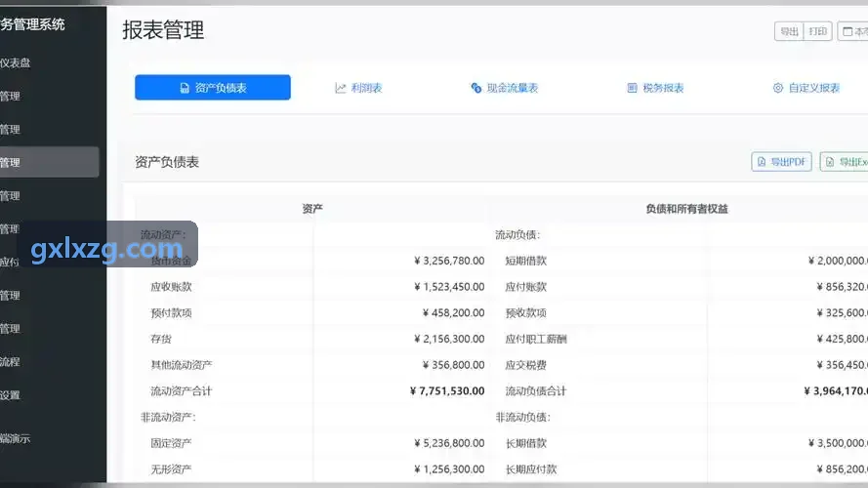Click the ¥ 2,156,300.00 amount
This screenshot has width=868, height=488.
point(449,339)
